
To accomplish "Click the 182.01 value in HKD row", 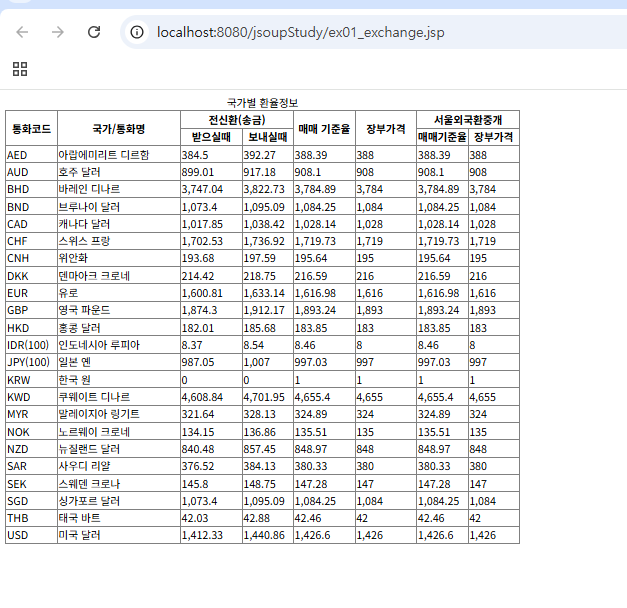I will click(x=198, y=328).
